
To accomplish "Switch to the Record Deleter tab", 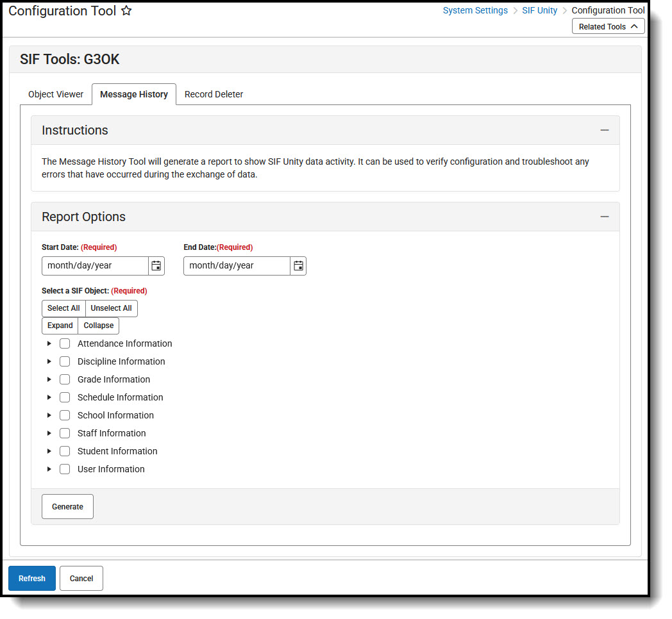I will click(214, 94).
